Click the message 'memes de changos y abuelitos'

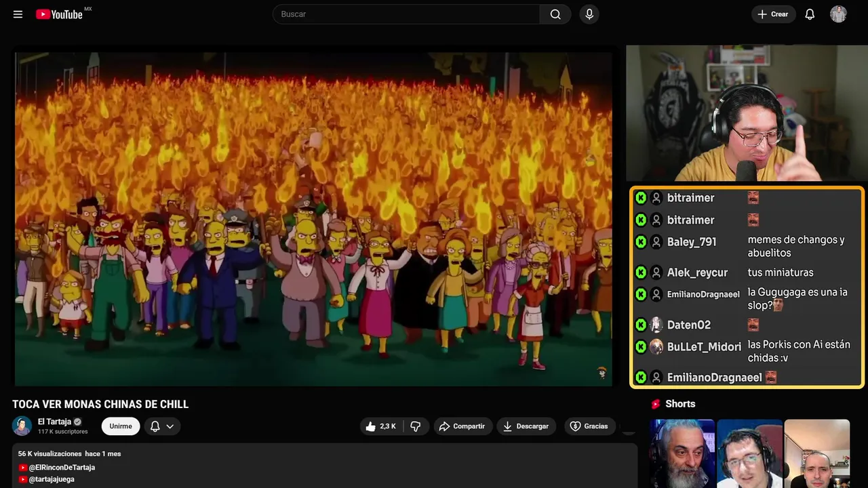click(x=796, y=246)
